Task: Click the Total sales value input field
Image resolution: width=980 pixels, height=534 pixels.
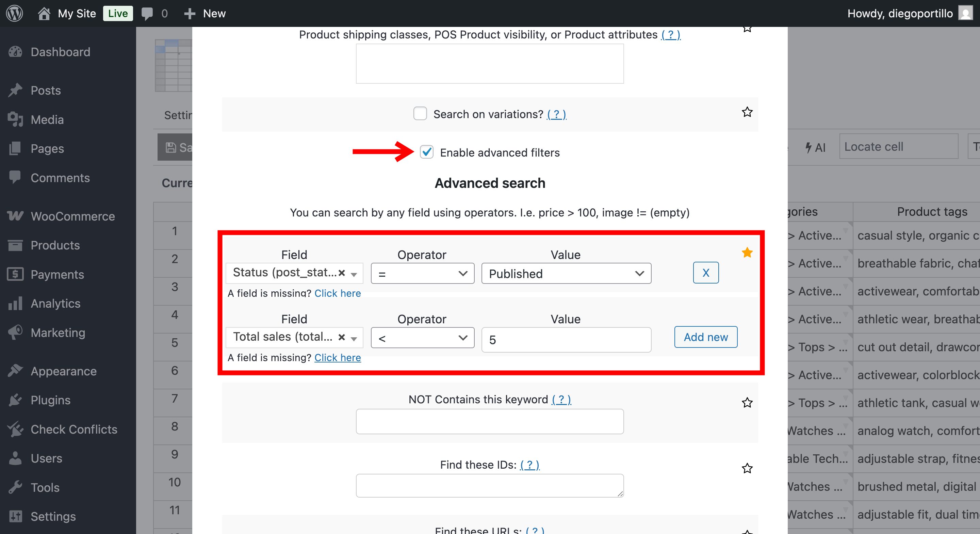Action: pyautogui.click(x=566, y=340)
